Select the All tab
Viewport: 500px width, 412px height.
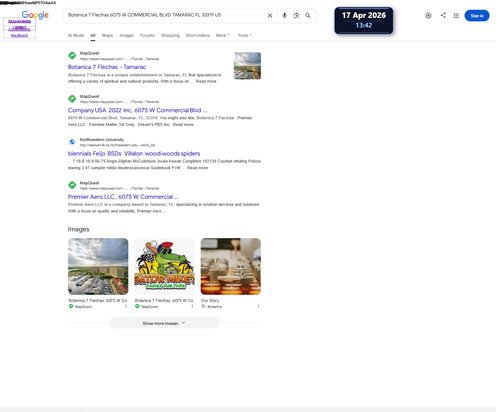point(93,35)
